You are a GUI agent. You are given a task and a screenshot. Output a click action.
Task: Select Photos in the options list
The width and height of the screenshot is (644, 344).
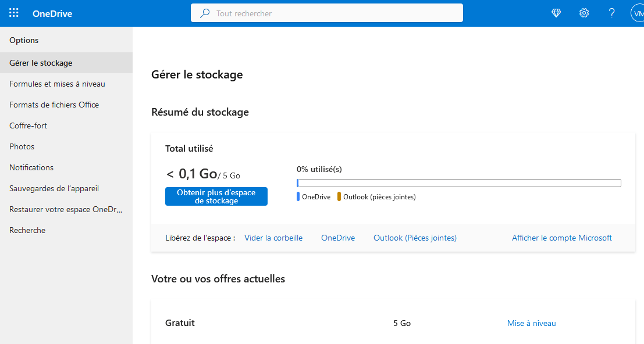(x=22, y=146)
